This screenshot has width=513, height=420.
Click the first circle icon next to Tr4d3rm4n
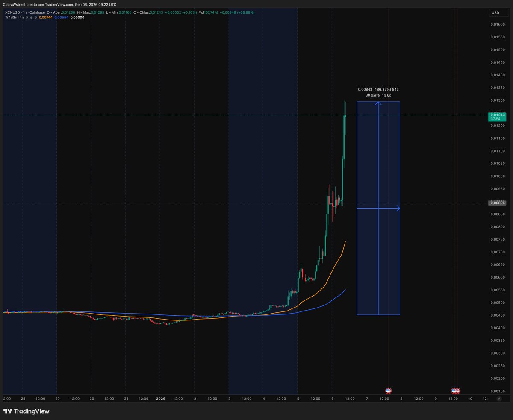tap(26, 18)
